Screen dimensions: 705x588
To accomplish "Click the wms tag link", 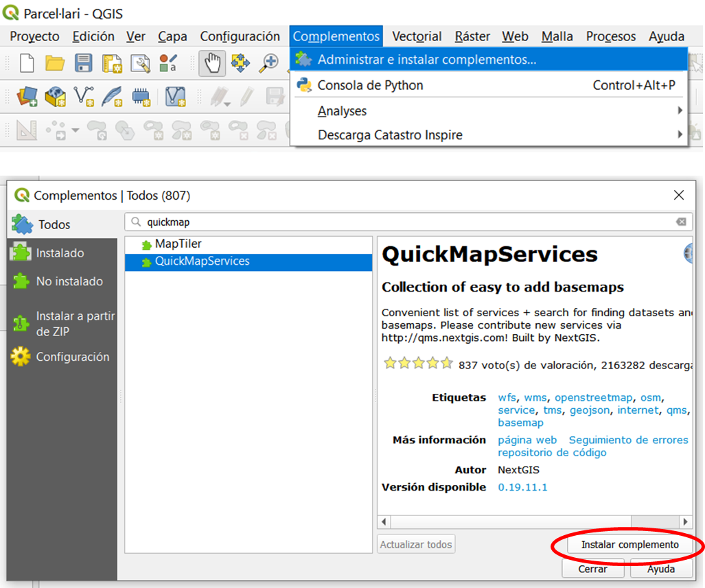I will coord(535,397).
